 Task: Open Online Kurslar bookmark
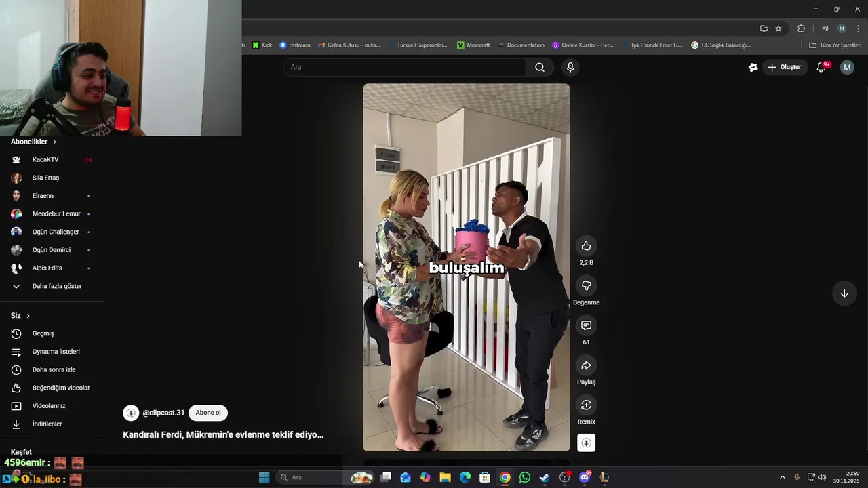583,45
